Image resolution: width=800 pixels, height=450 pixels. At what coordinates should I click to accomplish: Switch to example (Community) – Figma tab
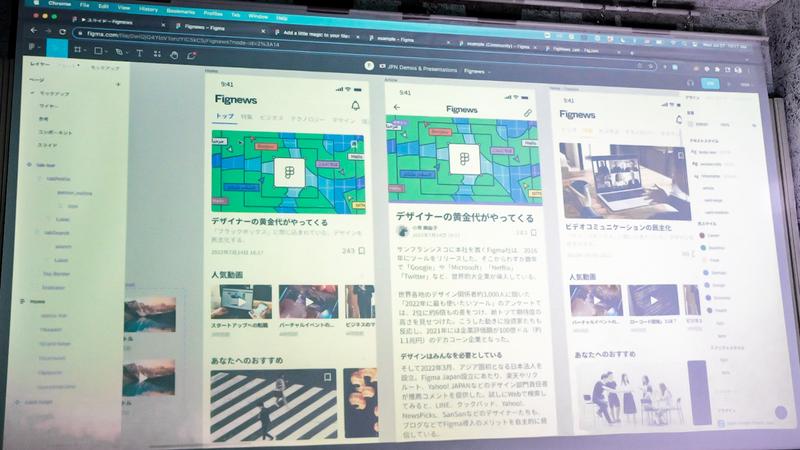click(x=495, y=45)
